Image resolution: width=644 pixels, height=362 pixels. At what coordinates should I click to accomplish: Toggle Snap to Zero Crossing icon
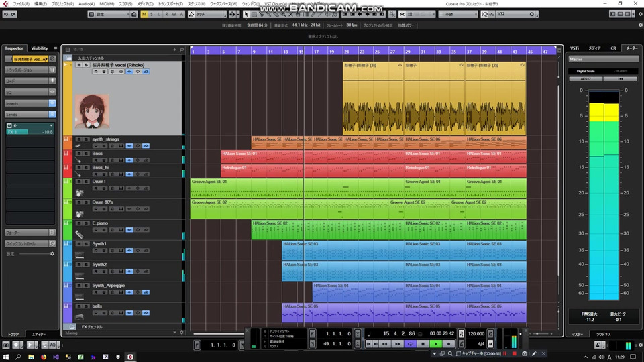pyautogui.click(x=392, y=14)
